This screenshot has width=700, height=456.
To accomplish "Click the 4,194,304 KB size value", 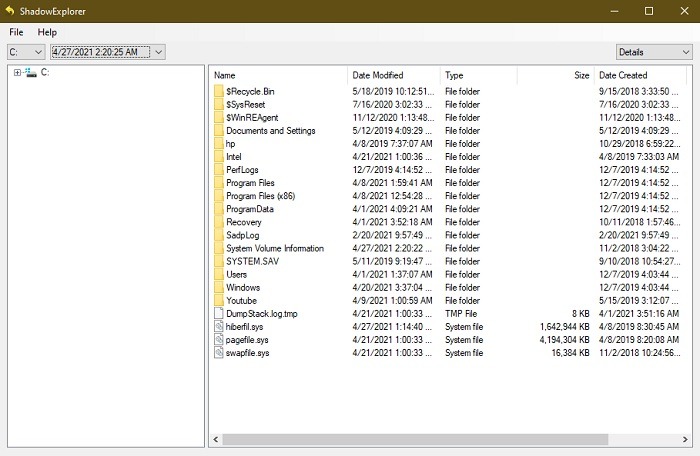I will pyautogui.click(x=564, y=339).
